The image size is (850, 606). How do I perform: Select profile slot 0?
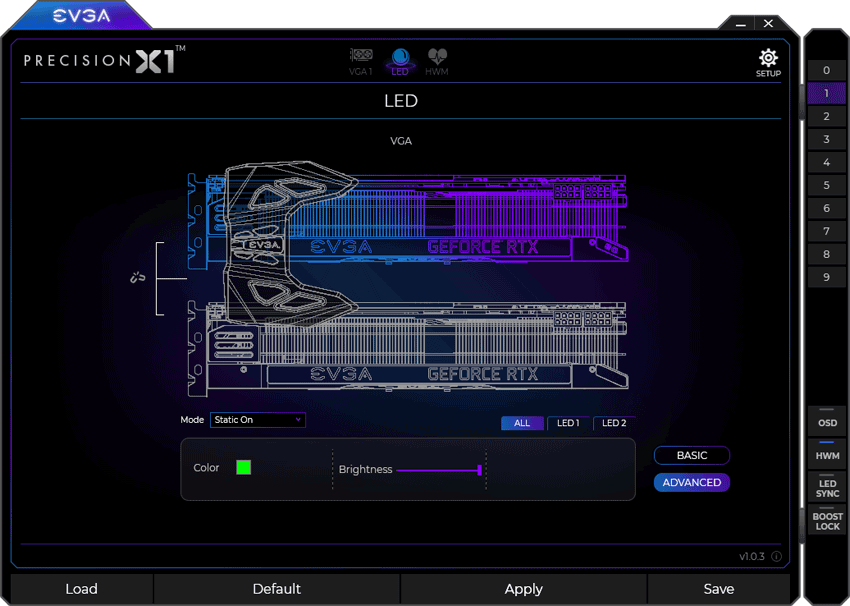pyautogui.click(x=826, y=70)
